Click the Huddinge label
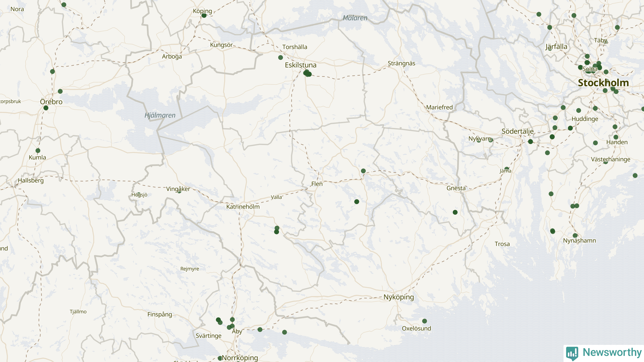This screenshot has height=362, width=644. [x=585, y=119]
